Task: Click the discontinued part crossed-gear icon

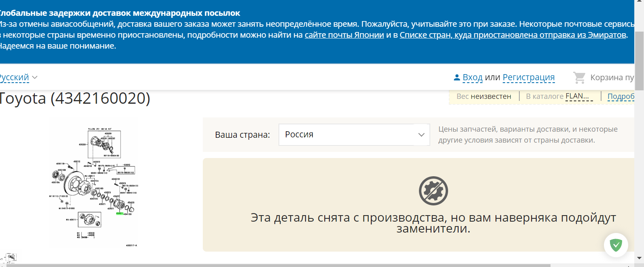Action: pyautogui.click(x=434, y=191)
